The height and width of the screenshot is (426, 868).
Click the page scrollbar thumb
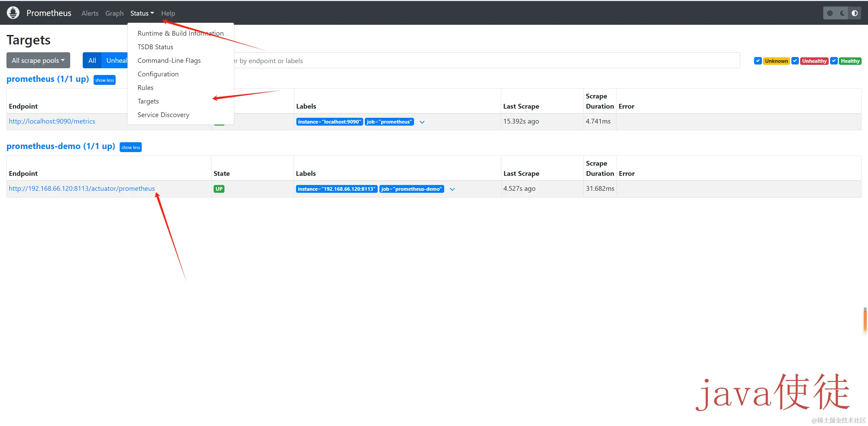(865, 319)
